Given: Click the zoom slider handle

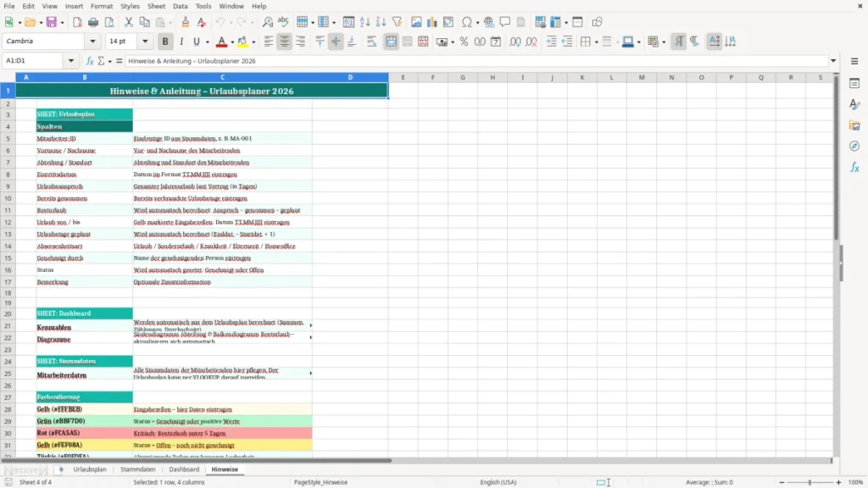Looking at the screenshot, I should 810,482.
